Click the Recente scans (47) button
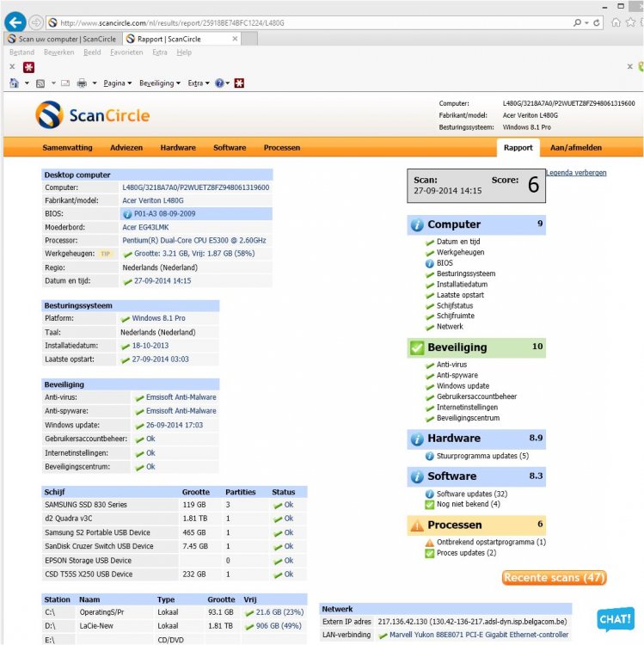The height and width of the screenshot is (645, 644). [x=555, y=577]
